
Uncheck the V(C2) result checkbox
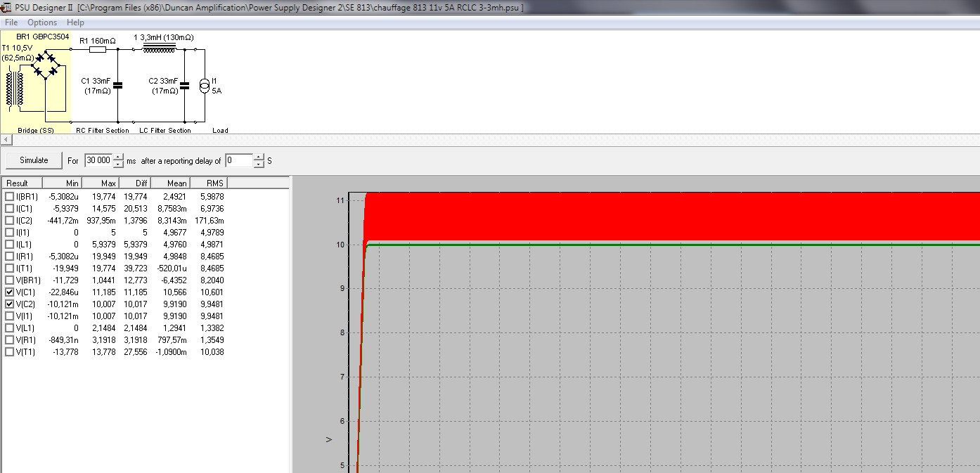point(9,304)
